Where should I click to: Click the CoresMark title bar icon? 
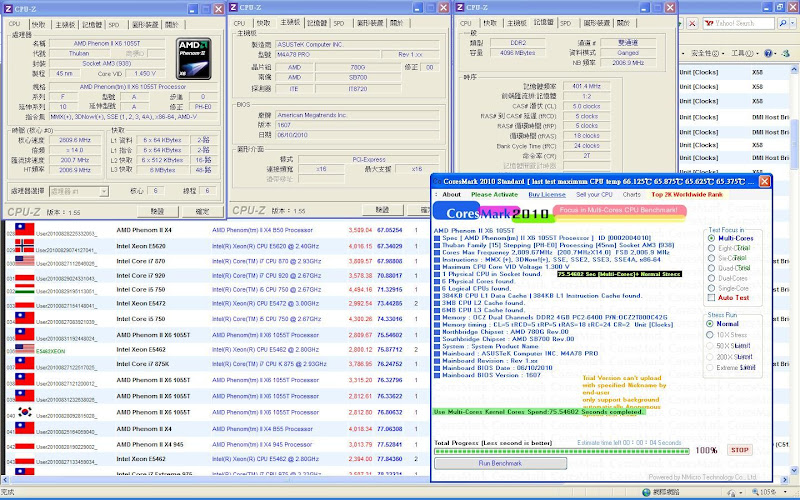coord(437,182)
